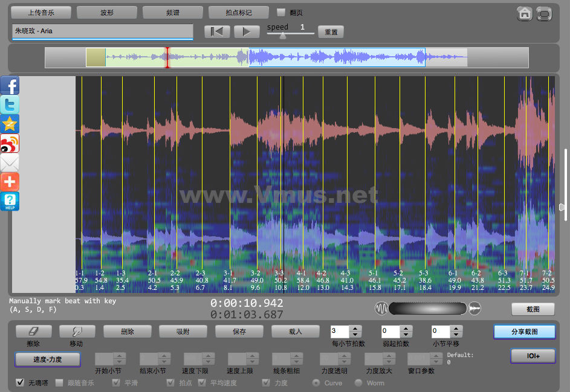Screen dimensions: 570x392
Task: Switch to the 频谱 spectrum view
Action: click(x=173, y=12)
